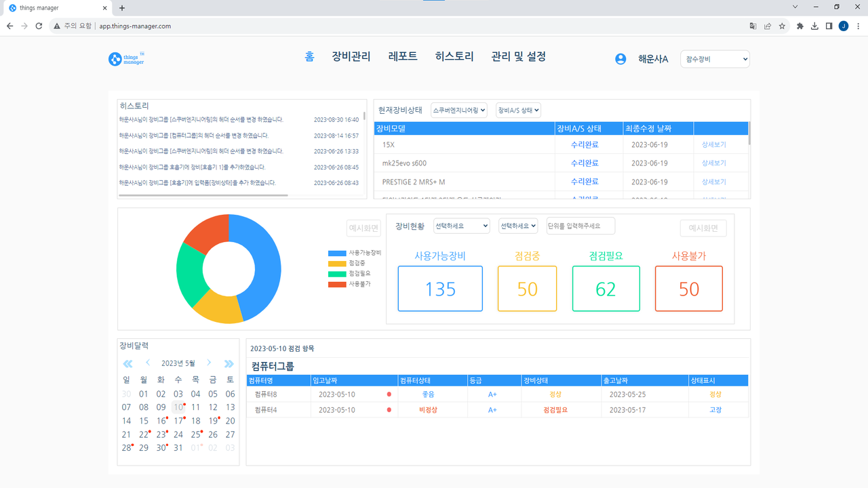Click the things manager logo
868x488 pixels.
126,58
